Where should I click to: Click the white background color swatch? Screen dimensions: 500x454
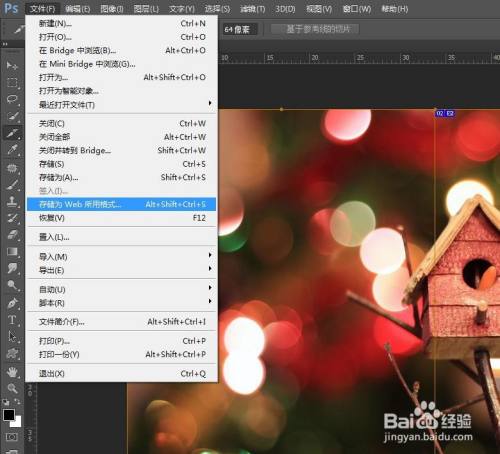click(x=17, y=423)
